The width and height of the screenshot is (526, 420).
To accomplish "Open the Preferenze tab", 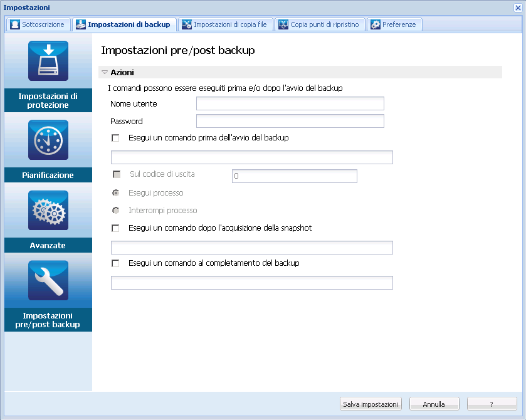I will 394,24.
